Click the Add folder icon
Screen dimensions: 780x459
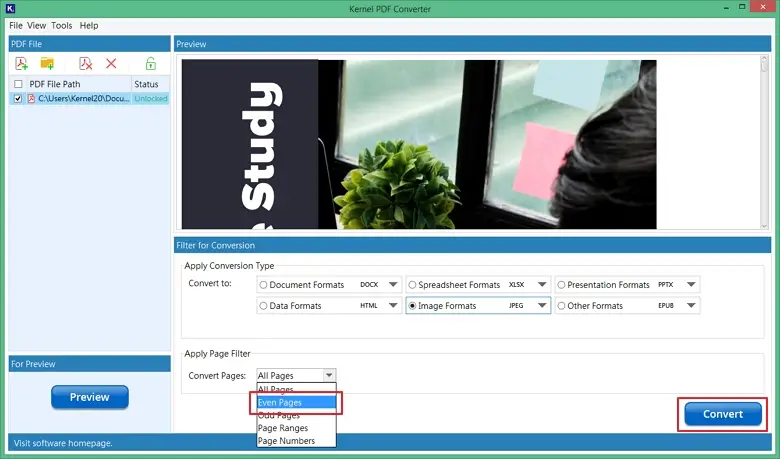pyautogui.click(x=47, y=64)
